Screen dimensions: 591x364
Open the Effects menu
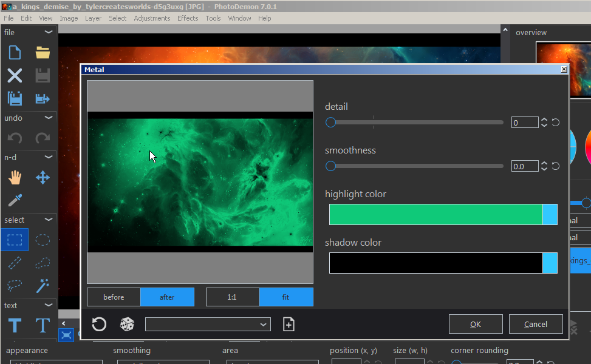tap(188, 18)
